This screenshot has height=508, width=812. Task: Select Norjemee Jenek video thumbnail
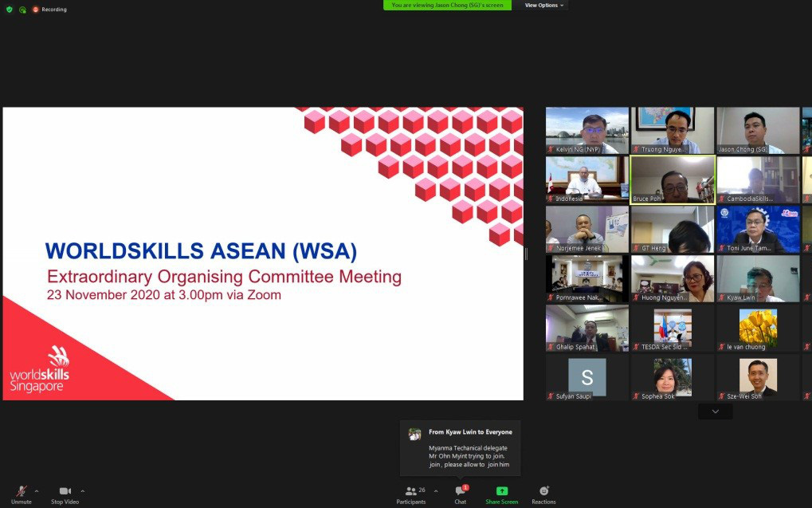(587, 229)
